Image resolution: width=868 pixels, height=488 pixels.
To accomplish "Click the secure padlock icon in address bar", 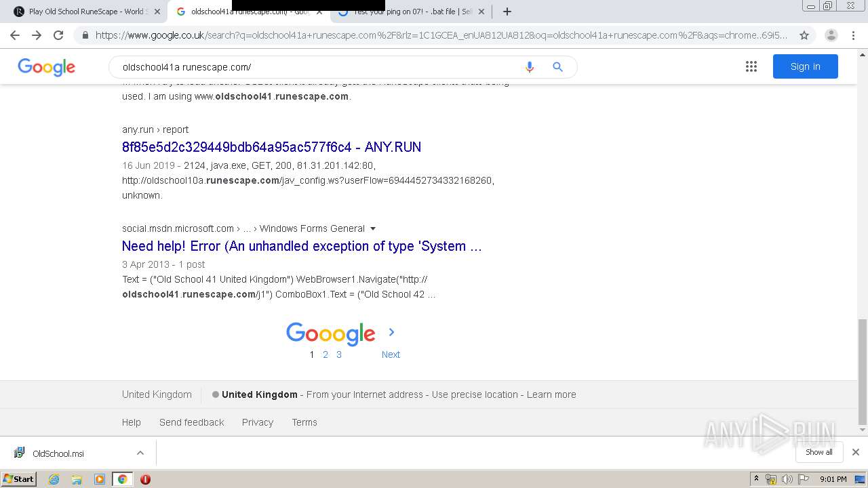I will (x=85, y=35).
